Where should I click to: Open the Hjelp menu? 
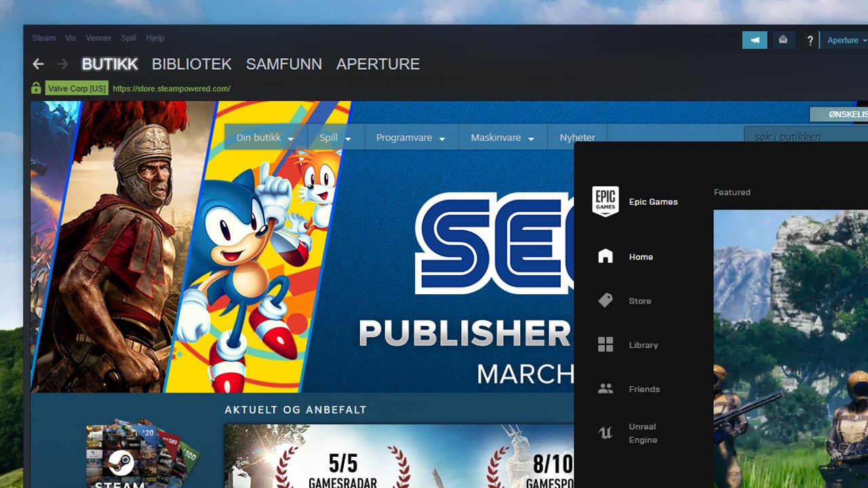(155, 38)
